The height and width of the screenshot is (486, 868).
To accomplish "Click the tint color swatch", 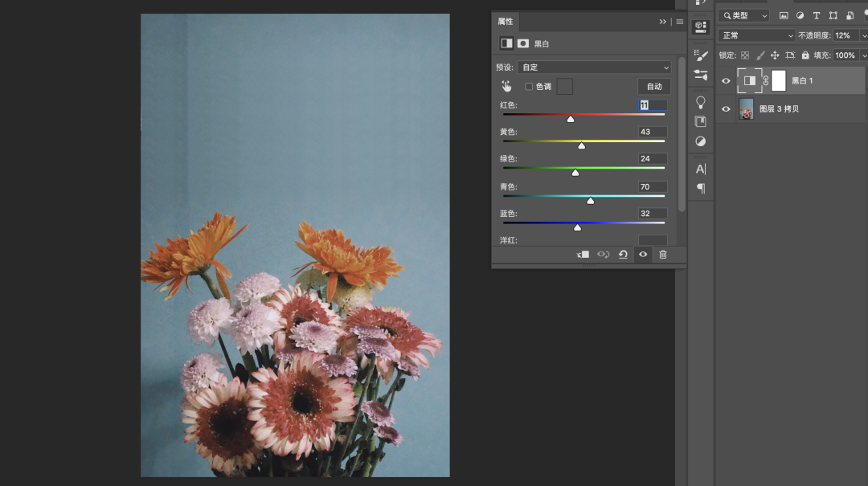I will [565, 86].
